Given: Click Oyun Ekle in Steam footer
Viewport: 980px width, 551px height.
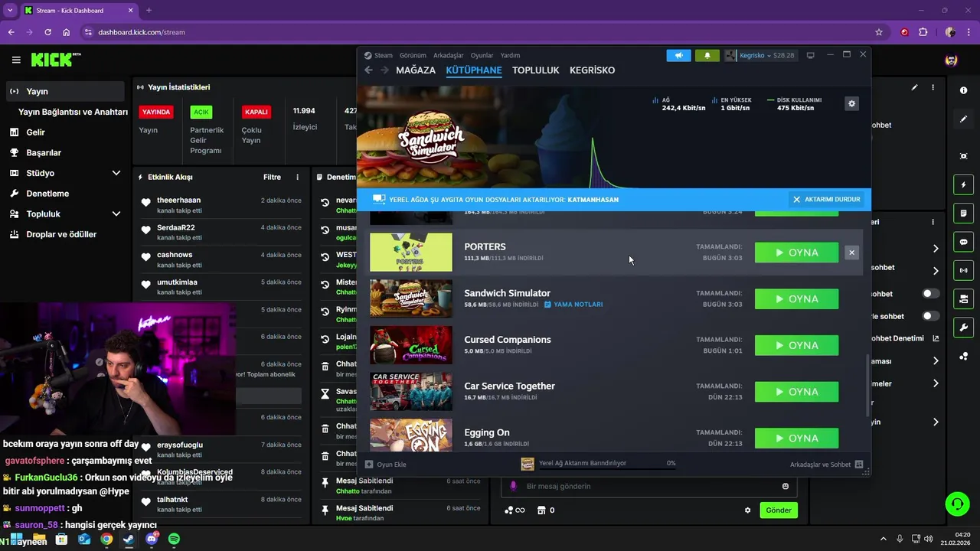Looking at the screenshot, I should (386, 465).
